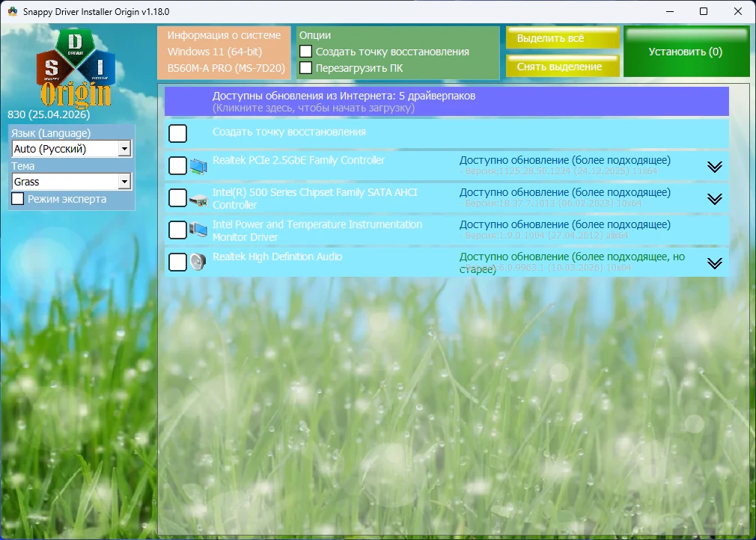Click the device icon for Intel Power Monitor Driver
The height and width of the screenshot is (540, 756).
click(198, 230)
